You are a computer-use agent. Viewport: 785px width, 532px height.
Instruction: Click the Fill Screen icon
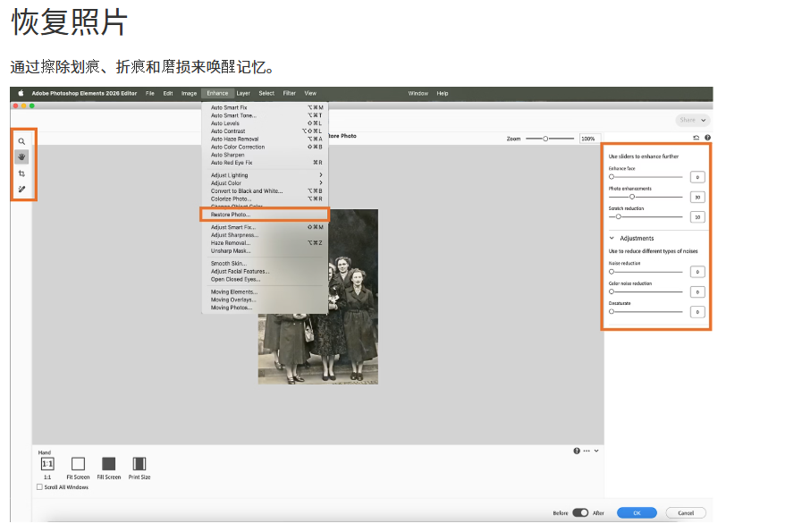(108, 464)
